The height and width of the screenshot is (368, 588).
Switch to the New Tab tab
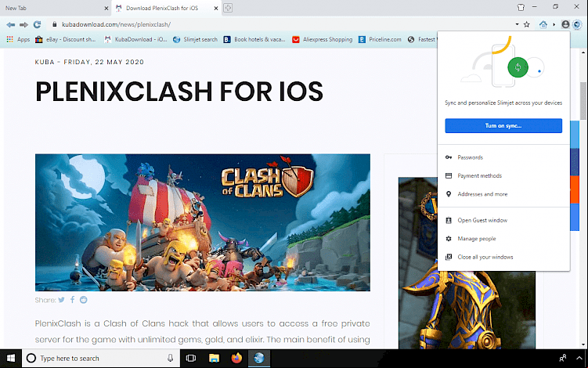tap(56, 8)
